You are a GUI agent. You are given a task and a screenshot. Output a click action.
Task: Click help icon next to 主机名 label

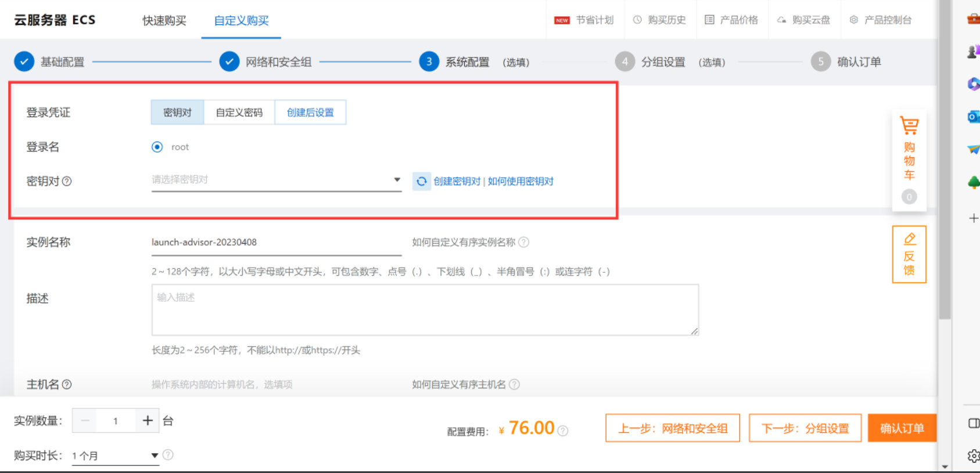pyautogui.click(x=67, y=384)
